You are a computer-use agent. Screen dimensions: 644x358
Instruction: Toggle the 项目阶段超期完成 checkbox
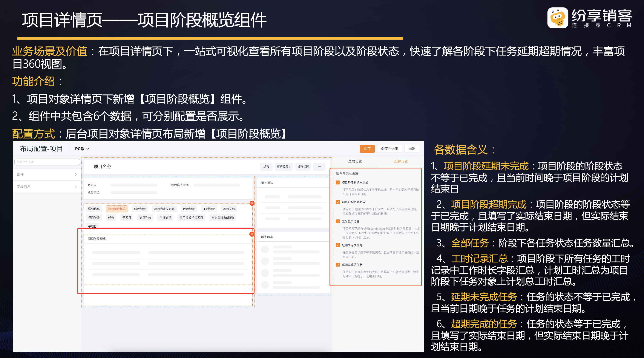tap(338, 202)
